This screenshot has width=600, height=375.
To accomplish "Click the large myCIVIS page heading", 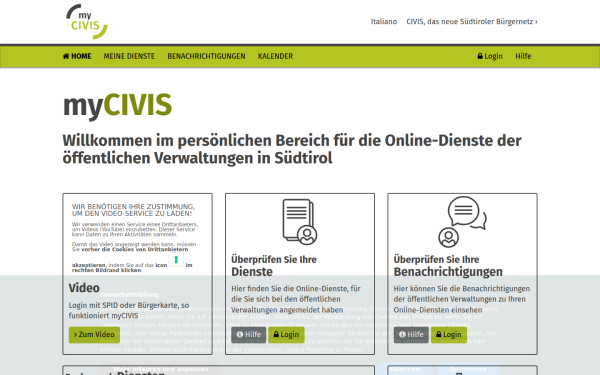I will (x=117, y=105).
